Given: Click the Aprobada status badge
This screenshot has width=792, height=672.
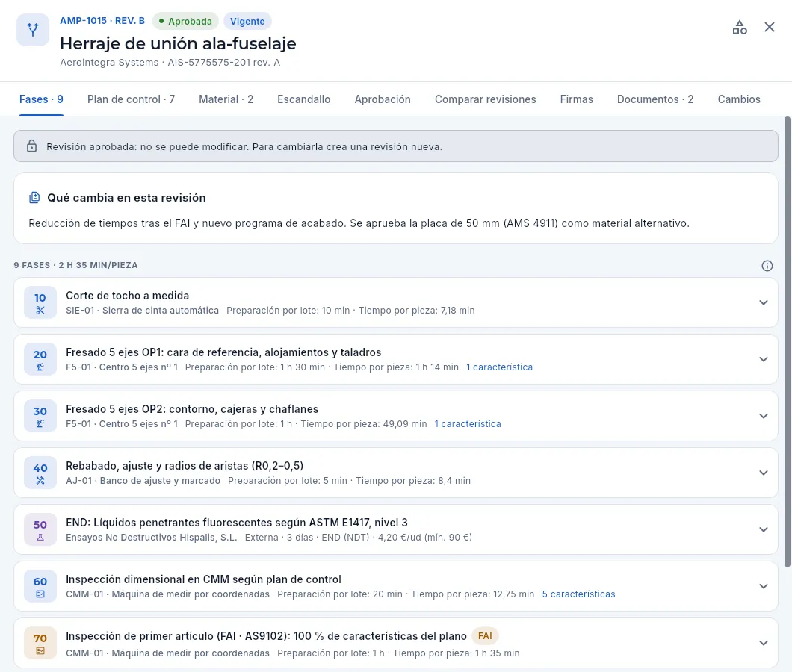Looking at the screenshot, I should tap(185, 21).
